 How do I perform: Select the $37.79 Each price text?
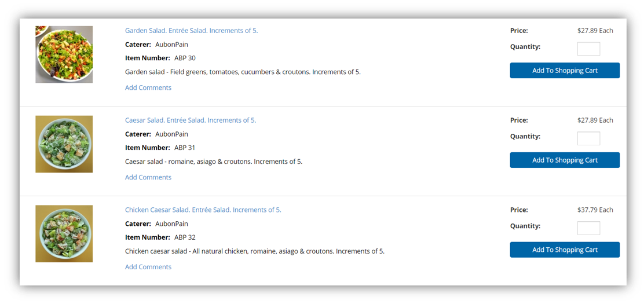coord(595,210)
